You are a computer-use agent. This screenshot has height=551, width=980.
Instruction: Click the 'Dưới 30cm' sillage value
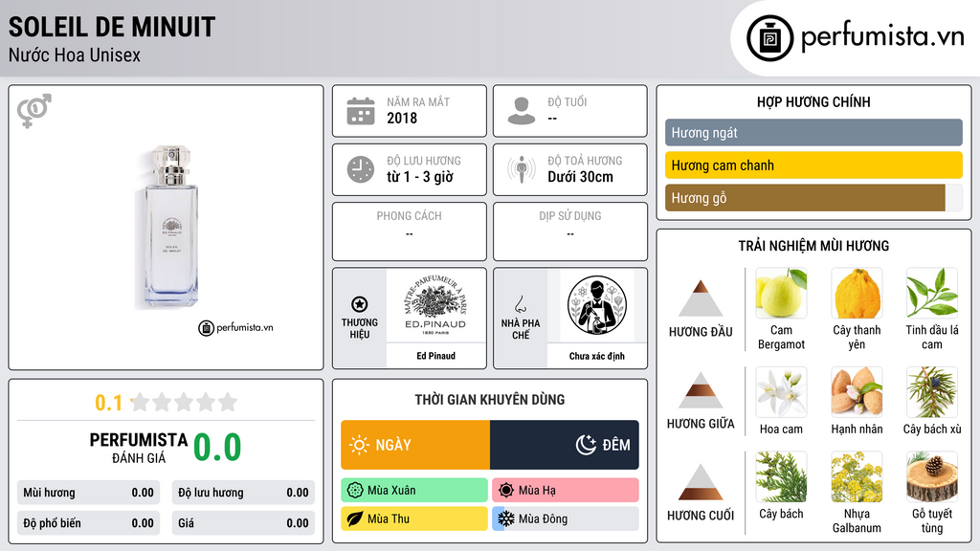tap(581, 177)
